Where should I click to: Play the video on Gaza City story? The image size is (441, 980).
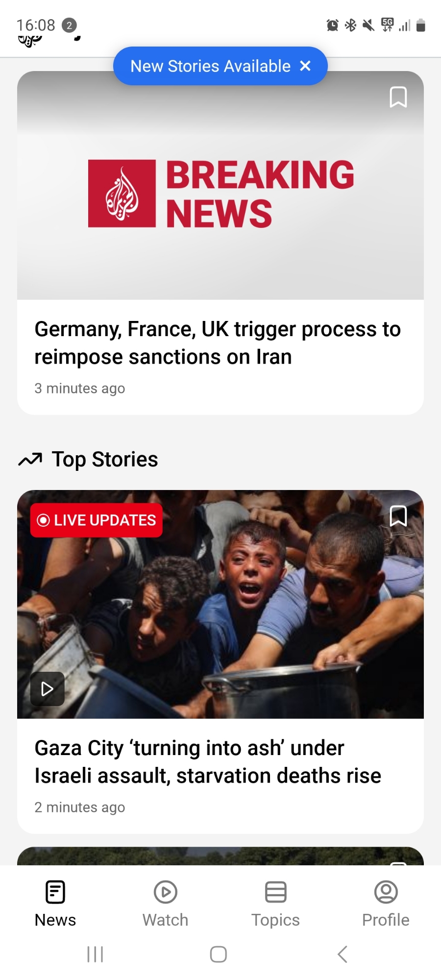click(x=48, y=689)
